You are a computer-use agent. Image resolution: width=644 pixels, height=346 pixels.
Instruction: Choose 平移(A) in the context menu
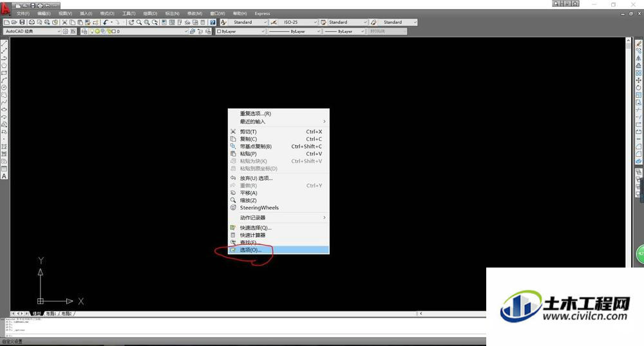click(x=278, y=193)
